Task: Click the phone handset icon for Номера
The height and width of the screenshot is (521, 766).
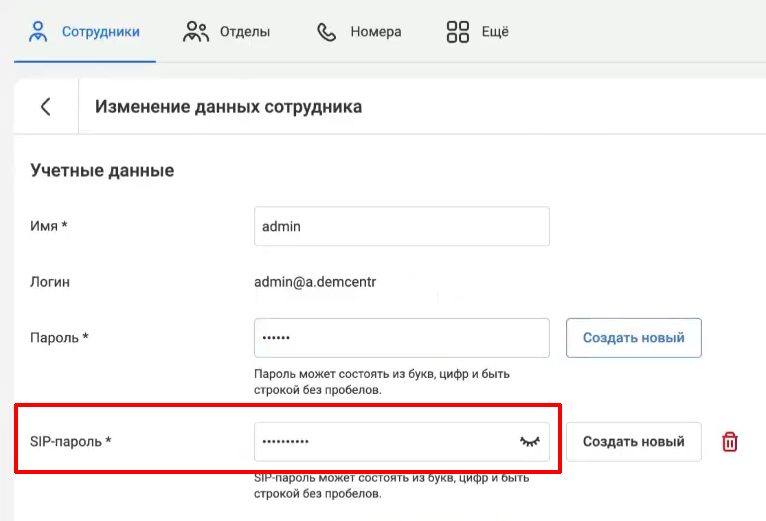Action: tap(327, 31)
